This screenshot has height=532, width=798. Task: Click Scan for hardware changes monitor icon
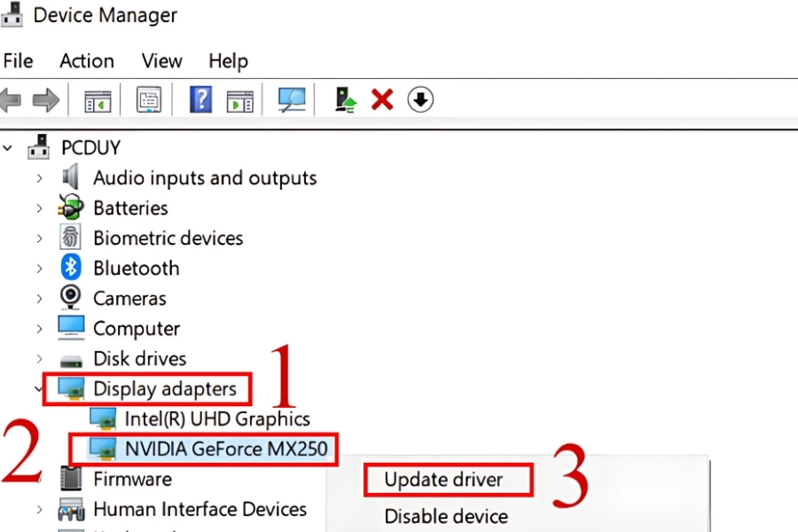coord(292,100)
